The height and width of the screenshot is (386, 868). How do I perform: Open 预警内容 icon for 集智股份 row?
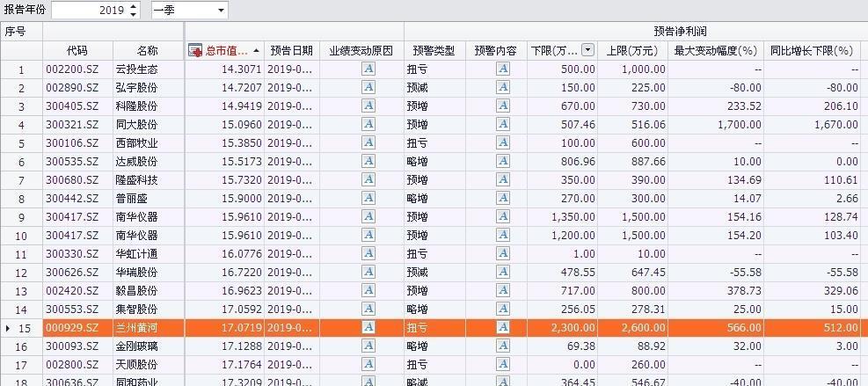(503, 309)
